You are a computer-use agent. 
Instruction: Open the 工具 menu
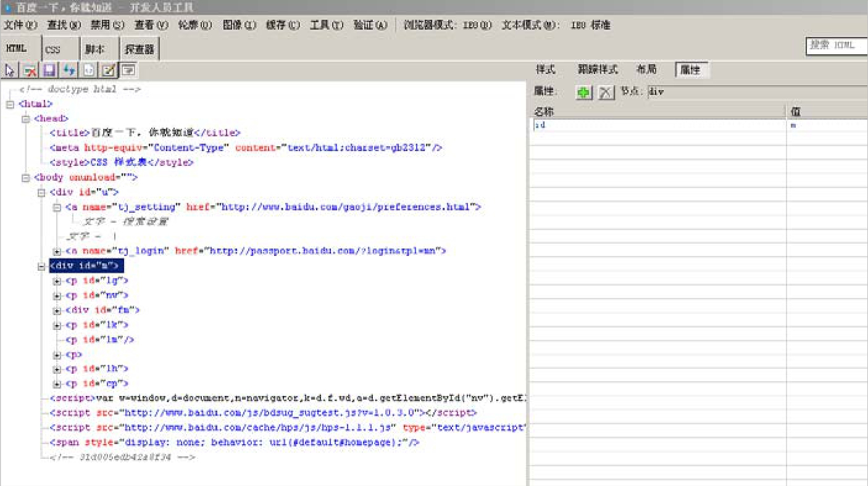click(327, 25)
